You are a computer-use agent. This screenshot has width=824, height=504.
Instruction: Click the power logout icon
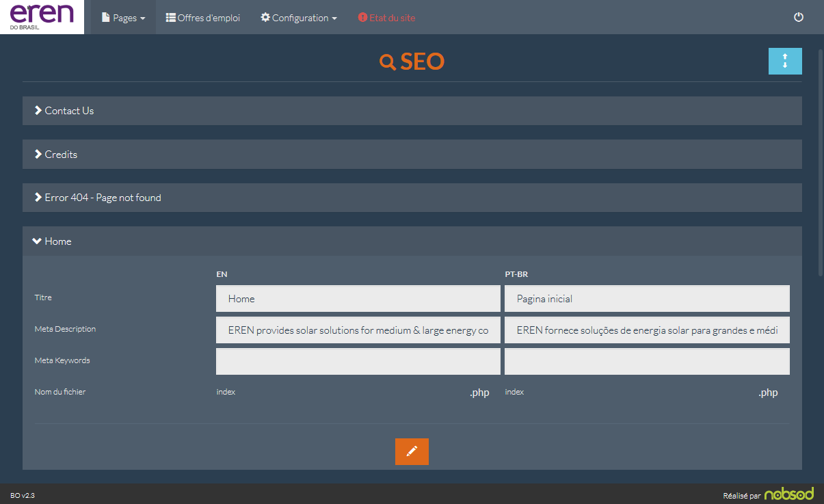[x=799, y=17]
